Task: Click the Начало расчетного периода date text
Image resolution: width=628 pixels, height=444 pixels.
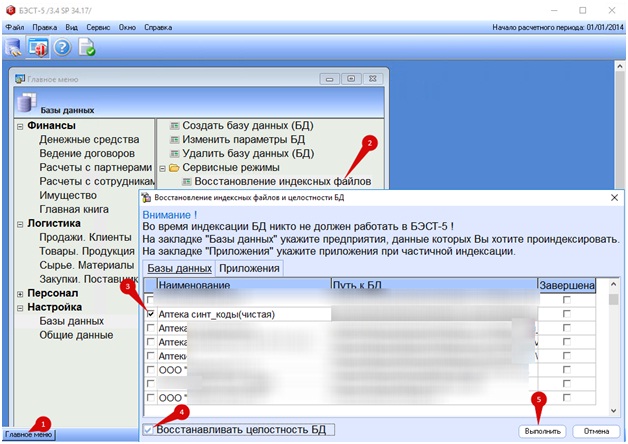Action: (x=558, y=27)
